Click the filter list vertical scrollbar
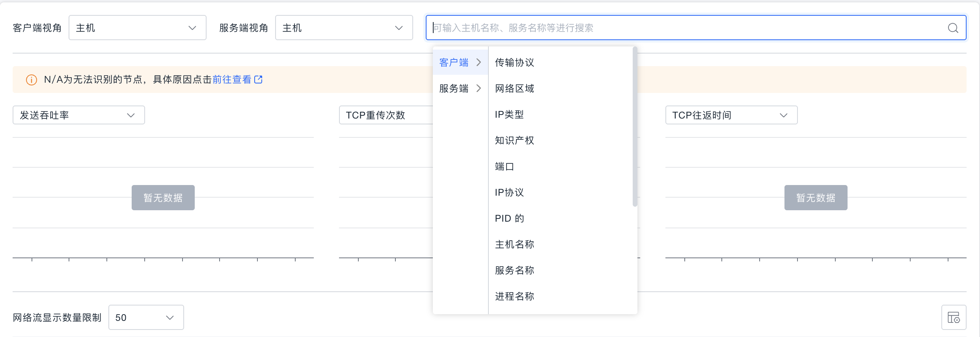 [x=635, y=126]
